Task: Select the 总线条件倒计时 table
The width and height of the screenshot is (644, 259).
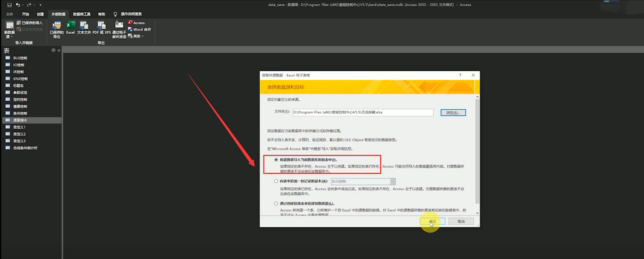Action: coord(31,148)
